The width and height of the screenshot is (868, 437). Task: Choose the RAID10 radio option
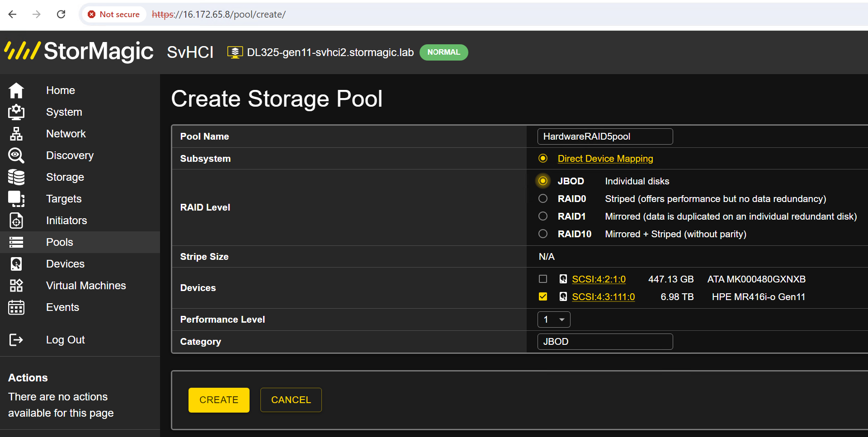543,234
